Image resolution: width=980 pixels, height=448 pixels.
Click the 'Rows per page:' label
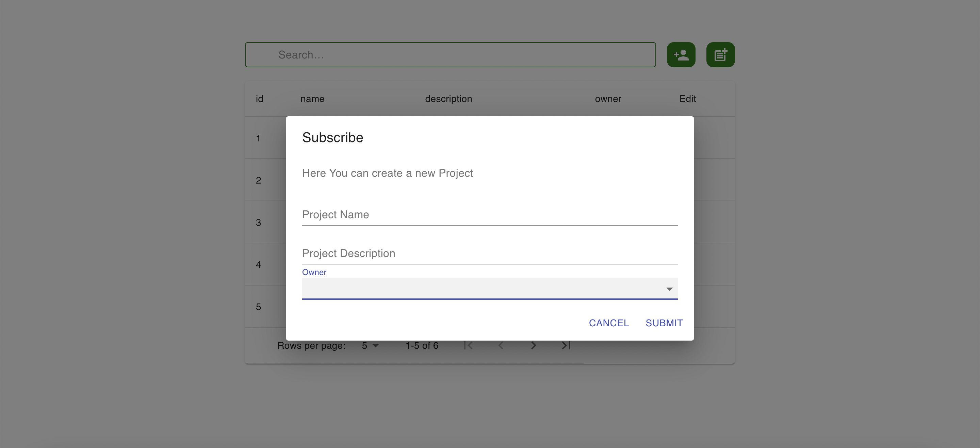(311, 346)
